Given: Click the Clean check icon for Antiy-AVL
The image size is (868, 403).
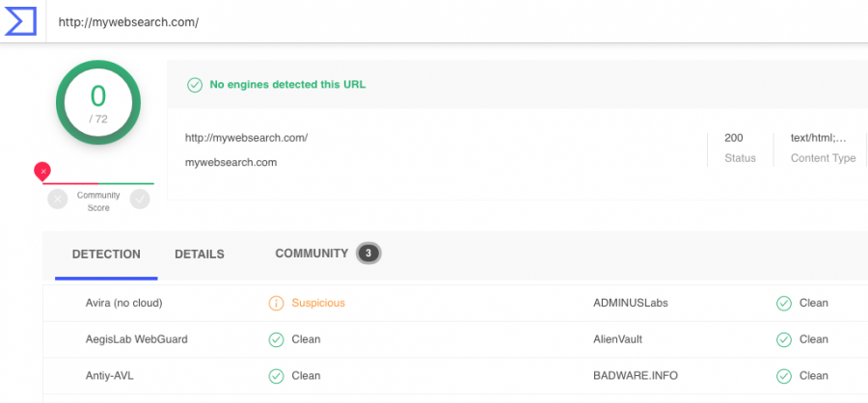Looking at the screenshot, I should [276, 376].
